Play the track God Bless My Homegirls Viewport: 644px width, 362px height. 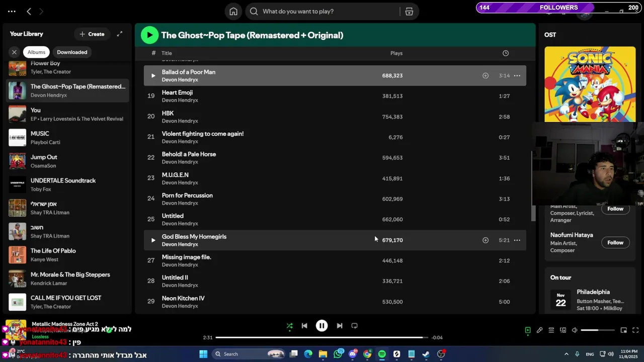tap(153, 240)
